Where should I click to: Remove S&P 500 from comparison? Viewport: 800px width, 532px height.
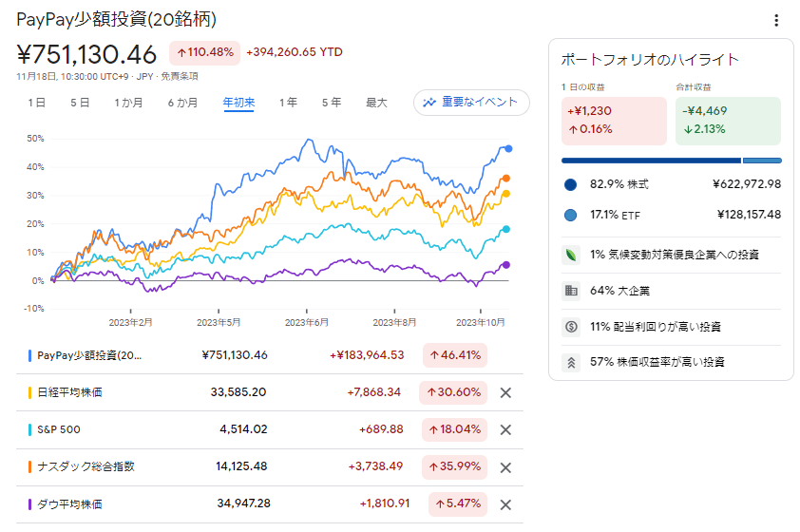(x=505, y=429)
